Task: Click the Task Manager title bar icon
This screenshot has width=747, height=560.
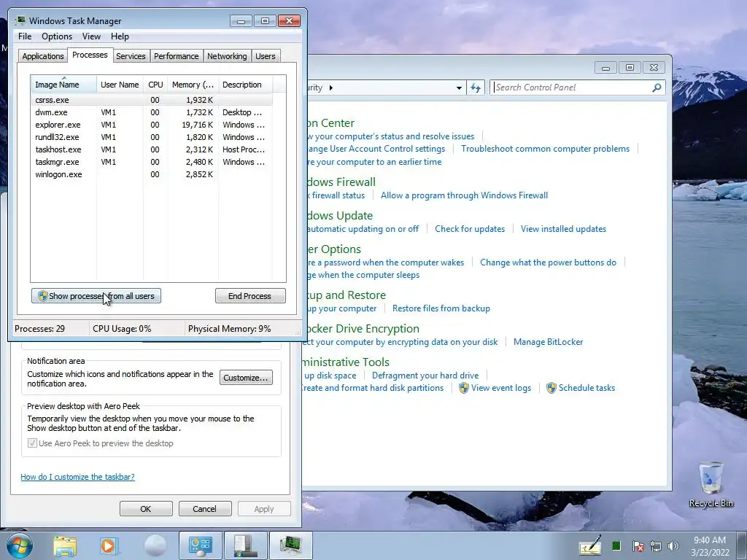Action: (x=20, y=20)
